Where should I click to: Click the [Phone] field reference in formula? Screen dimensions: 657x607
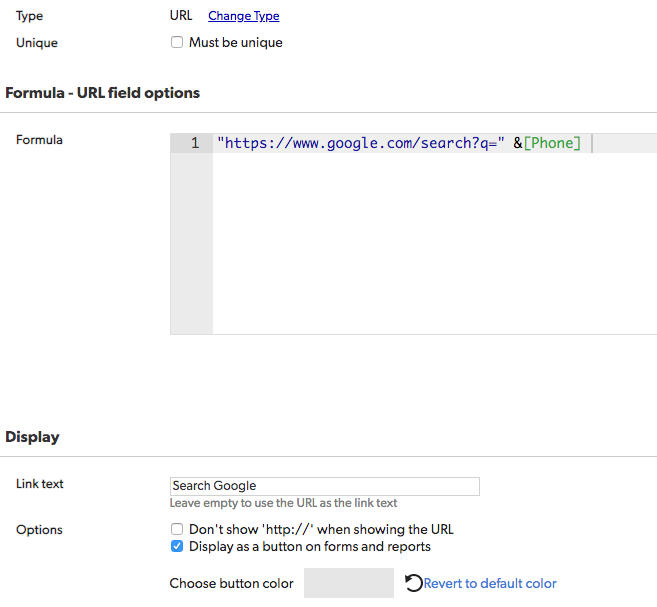pos(552,143)
